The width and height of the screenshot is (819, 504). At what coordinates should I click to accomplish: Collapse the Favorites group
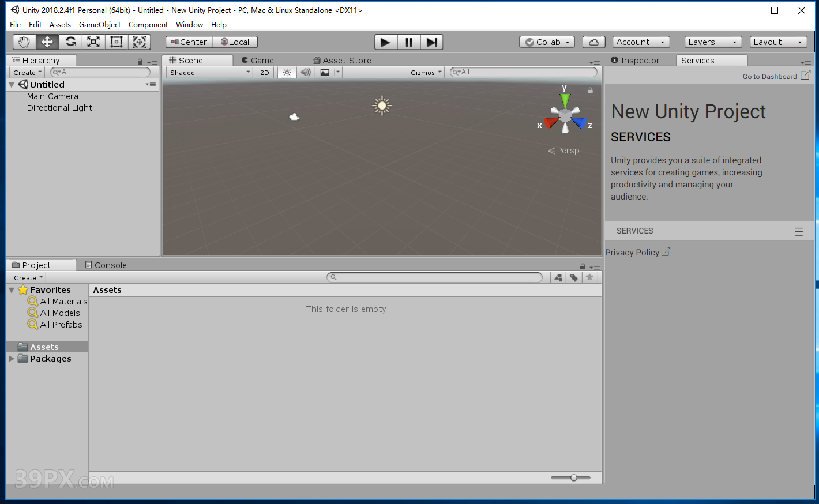click(12, 290)
